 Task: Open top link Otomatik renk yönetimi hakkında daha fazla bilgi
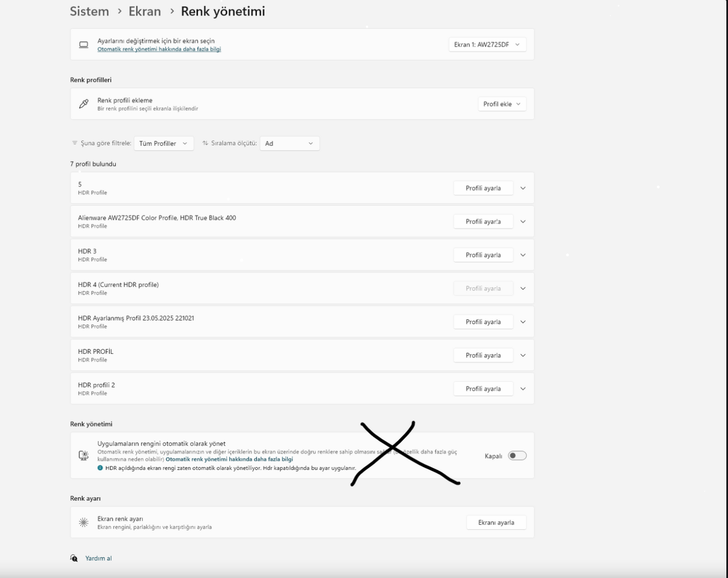point(159,49)
